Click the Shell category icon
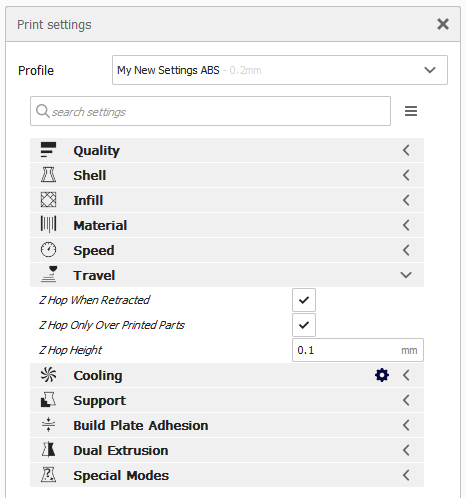Screen dimensions: 466x498 point(48,175)
